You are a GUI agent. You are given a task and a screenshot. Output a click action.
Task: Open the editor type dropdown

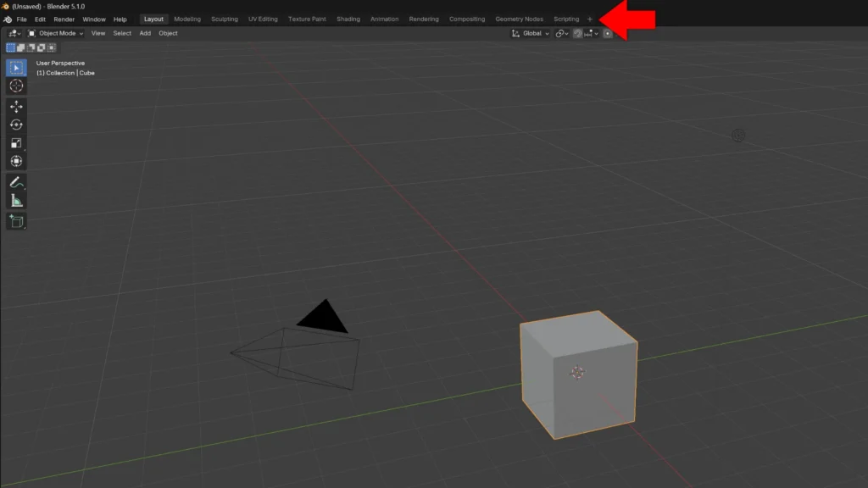click(14, 33)
